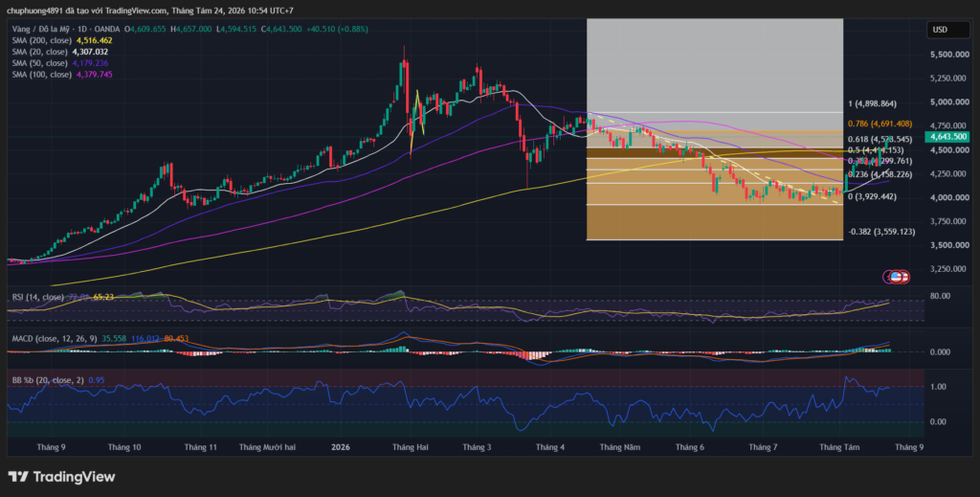The image size is (980, 497).
Task: Open the USD currency selector
Action: 947,30
